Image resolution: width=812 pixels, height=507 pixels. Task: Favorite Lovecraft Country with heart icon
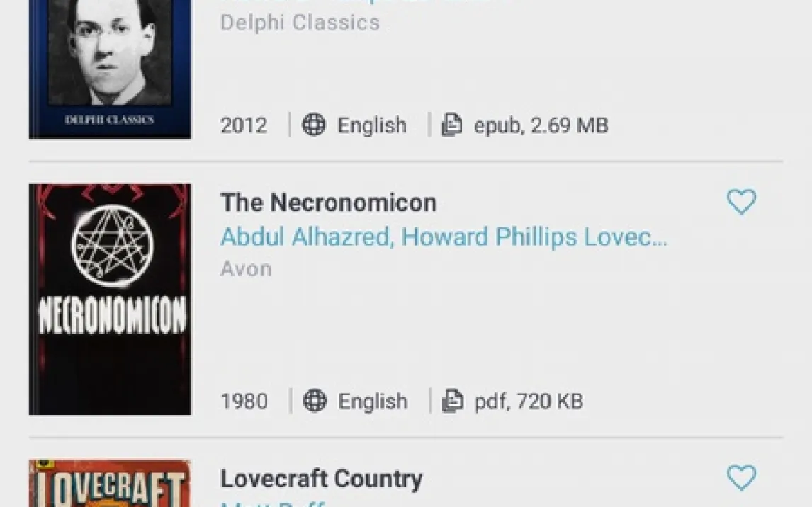click(x=742, y=477)
